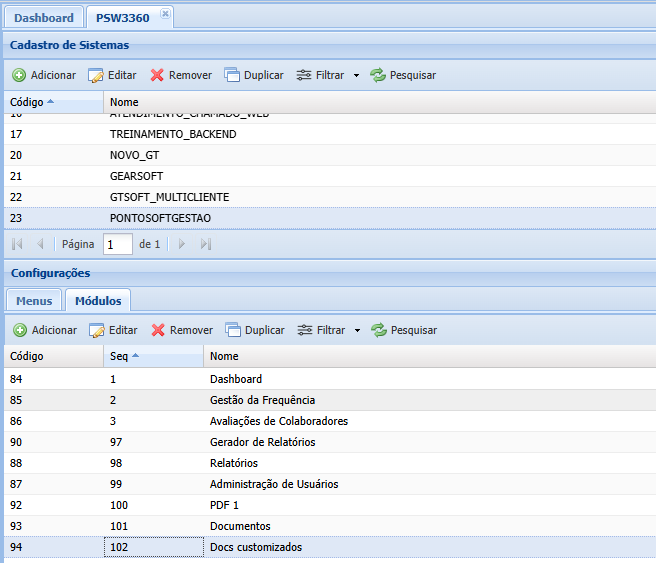Click the red Remover X in Módulos toolbar
This screenshot has height=563, width=656.
158,330
